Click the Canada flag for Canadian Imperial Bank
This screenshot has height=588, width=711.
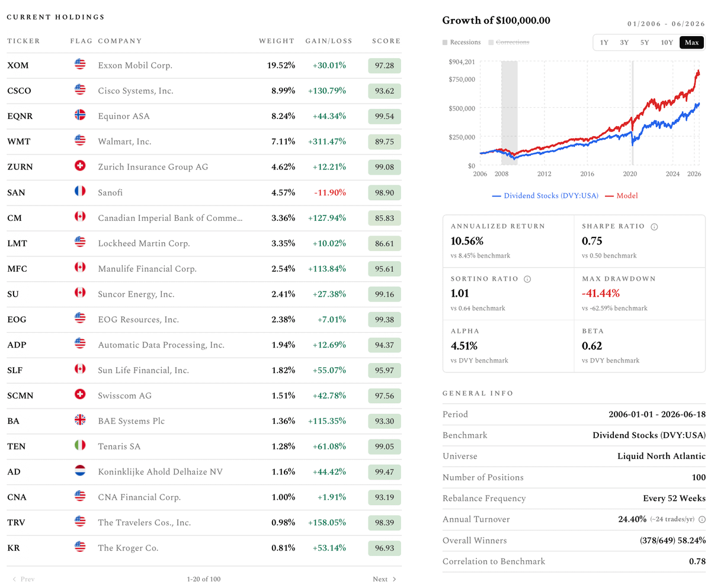pos(80,217)
